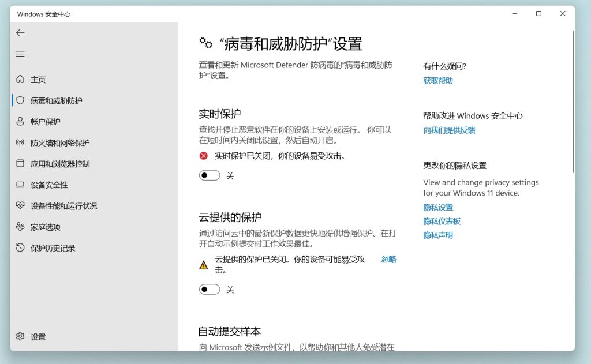Minimize the Windows 安全中心 window

click(x=515, y=14)
